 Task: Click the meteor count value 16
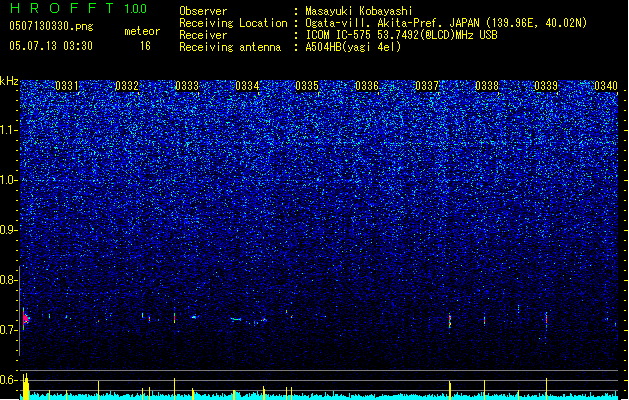coord(145,46)
